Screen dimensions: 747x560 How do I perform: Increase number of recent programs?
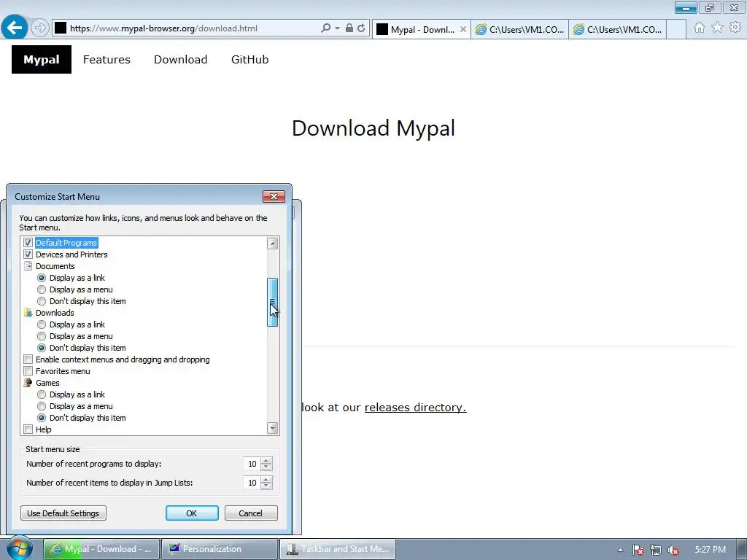coord(266,461)
